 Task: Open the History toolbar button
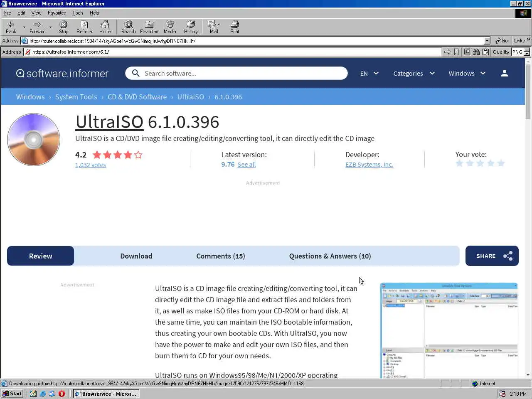[191, 27]
